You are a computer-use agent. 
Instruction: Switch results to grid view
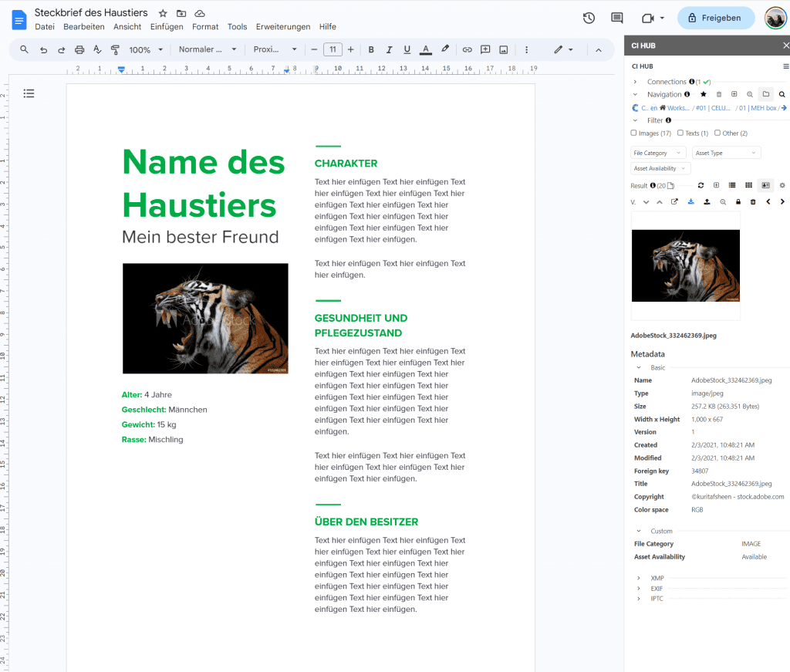coord(749,185)
